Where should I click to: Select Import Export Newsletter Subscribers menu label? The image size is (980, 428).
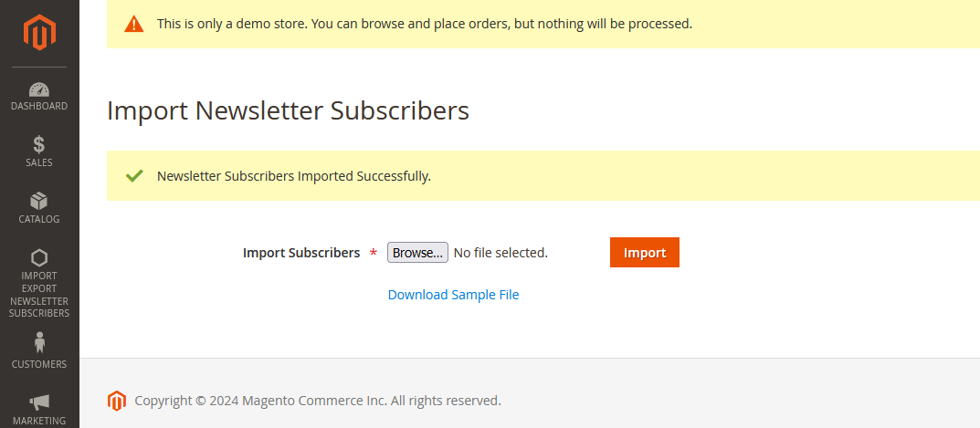click(39, 295)
